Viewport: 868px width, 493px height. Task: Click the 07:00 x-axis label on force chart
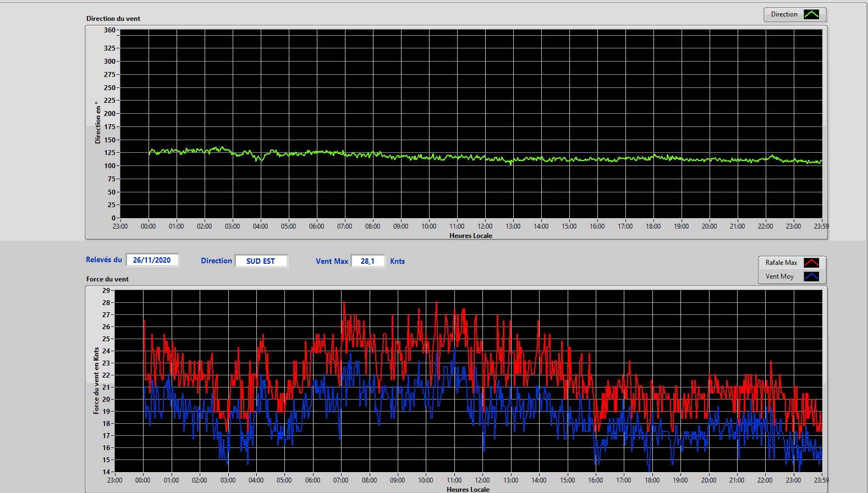point(340,480)
